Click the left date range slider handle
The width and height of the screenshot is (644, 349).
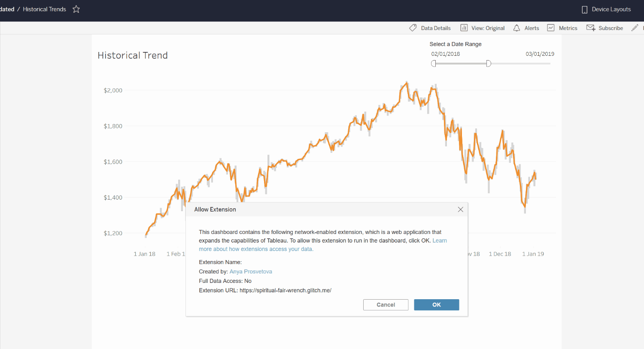(x=434, y=64)
